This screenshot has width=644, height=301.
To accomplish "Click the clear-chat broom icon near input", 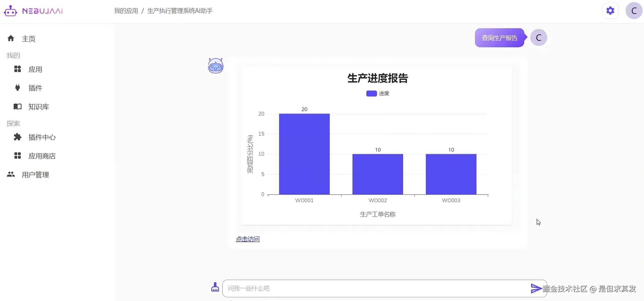I will (215, 288).
